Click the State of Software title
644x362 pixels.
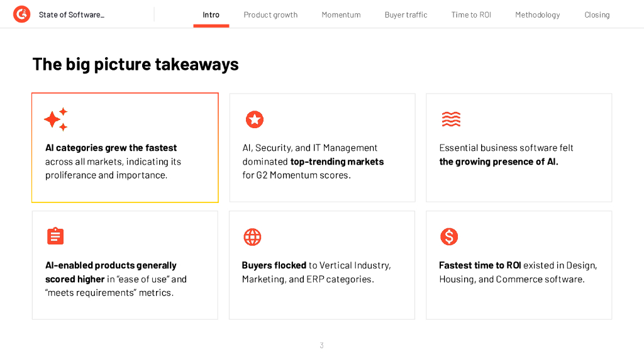point(72,15)
